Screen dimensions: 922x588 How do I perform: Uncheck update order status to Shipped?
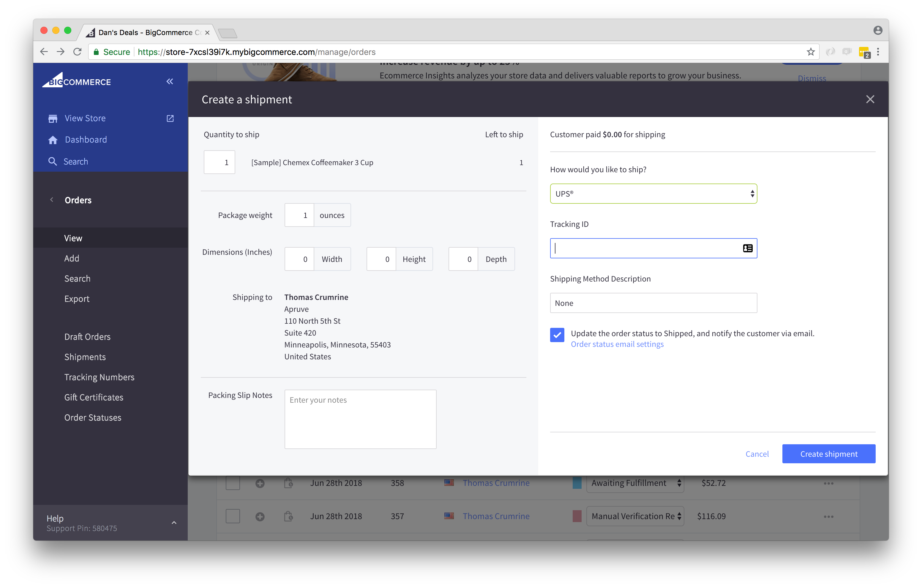point(557,335)
